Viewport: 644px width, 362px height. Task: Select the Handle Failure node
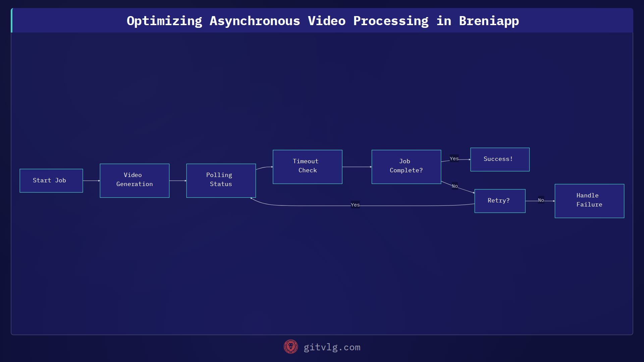[589, 201]
